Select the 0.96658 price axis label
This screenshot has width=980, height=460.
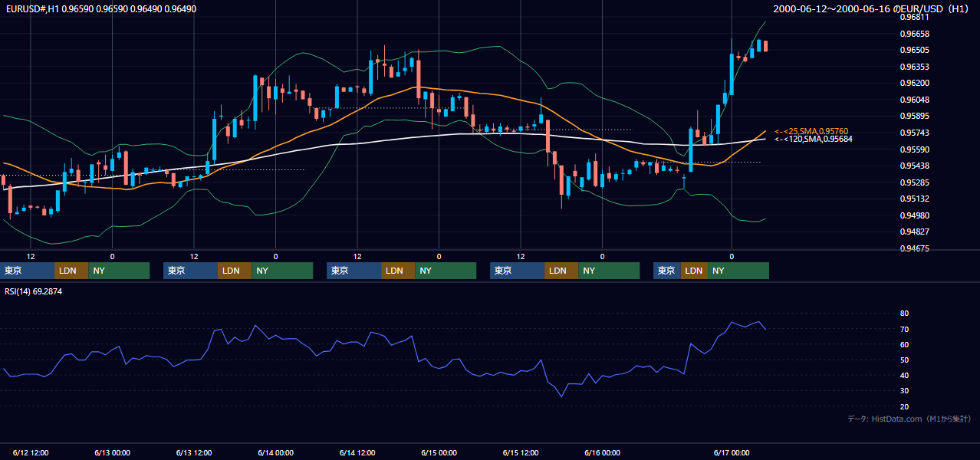click(x=915, y=34)
